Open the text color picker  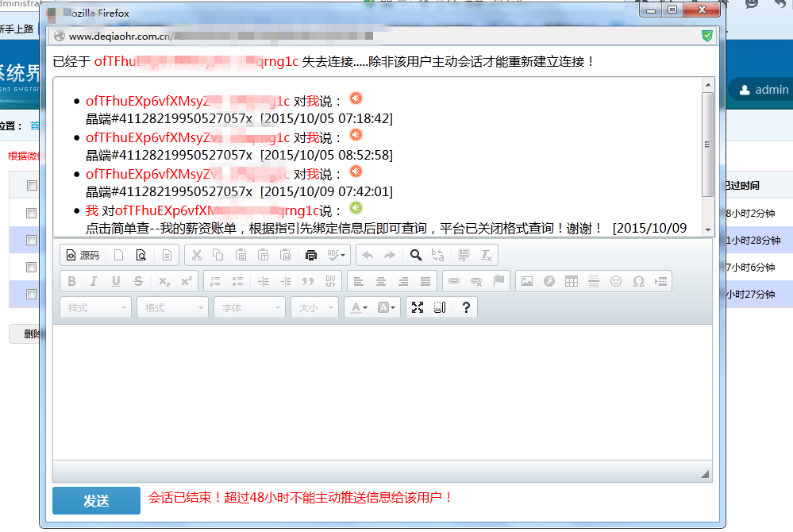pos(360,307)
